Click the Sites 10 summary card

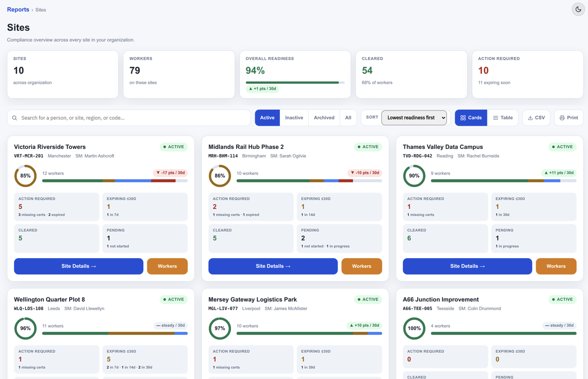coord(63,75)
